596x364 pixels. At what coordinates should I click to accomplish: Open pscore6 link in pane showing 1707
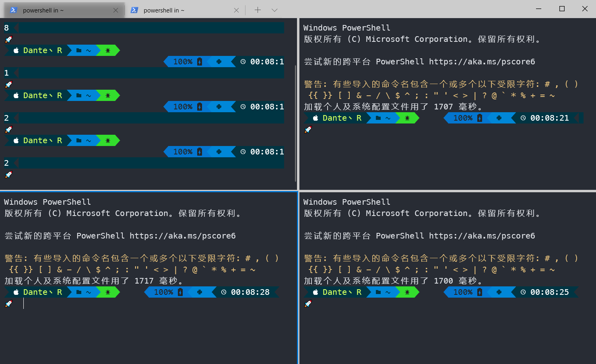point(482,62)
